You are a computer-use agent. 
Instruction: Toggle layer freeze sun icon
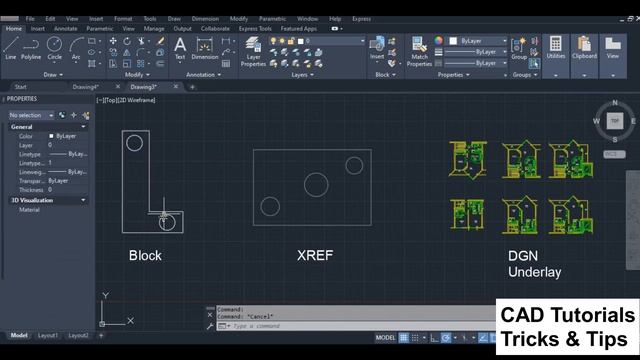click(282, 41)
